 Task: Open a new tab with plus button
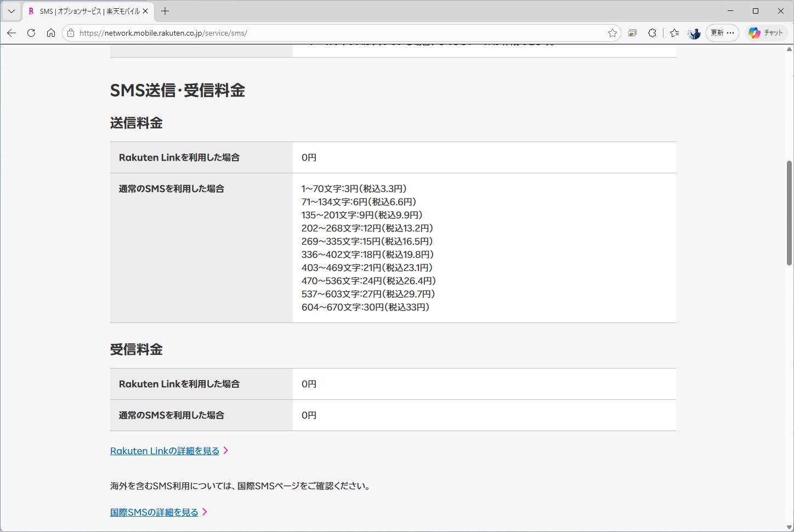coord(165,11)
